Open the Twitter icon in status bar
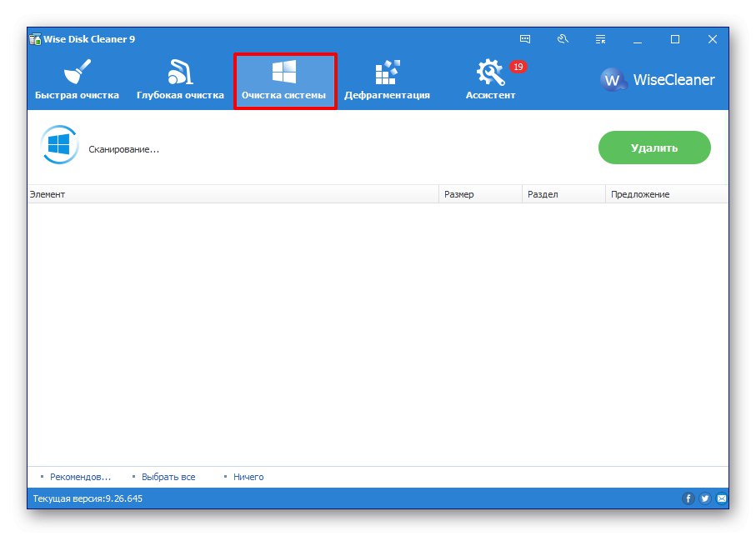The height and width of the screenshot is (536, 756). 705,498
